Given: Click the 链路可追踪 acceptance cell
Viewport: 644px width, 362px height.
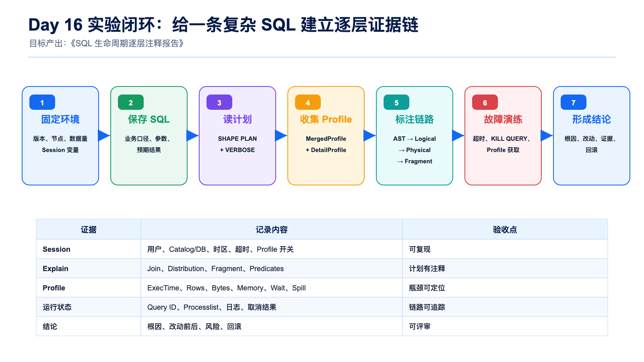Looking at the screenshot, I should (505, 307).
